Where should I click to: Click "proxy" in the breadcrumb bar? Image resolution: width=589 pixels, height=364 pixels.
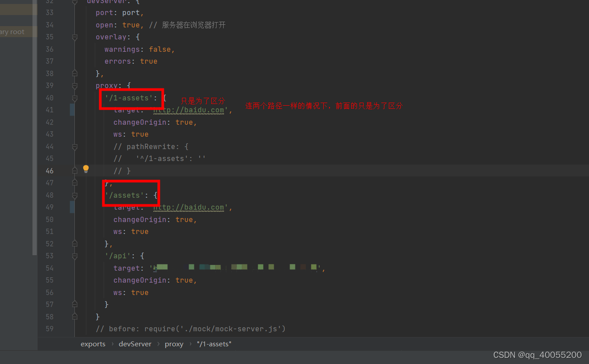174,344
